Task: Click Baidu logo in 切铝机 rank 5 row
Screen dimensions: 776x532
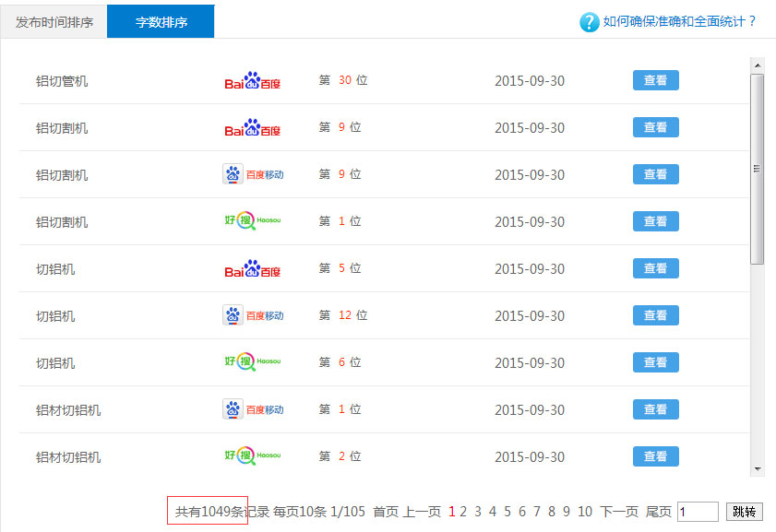Action: point(253,268)
